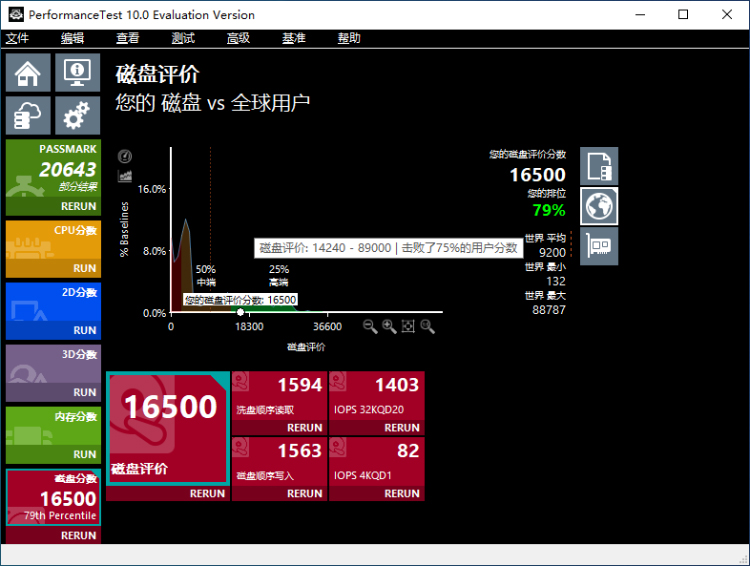
Task: Go to the Home dashboard icon
Action: pos(28,72)
